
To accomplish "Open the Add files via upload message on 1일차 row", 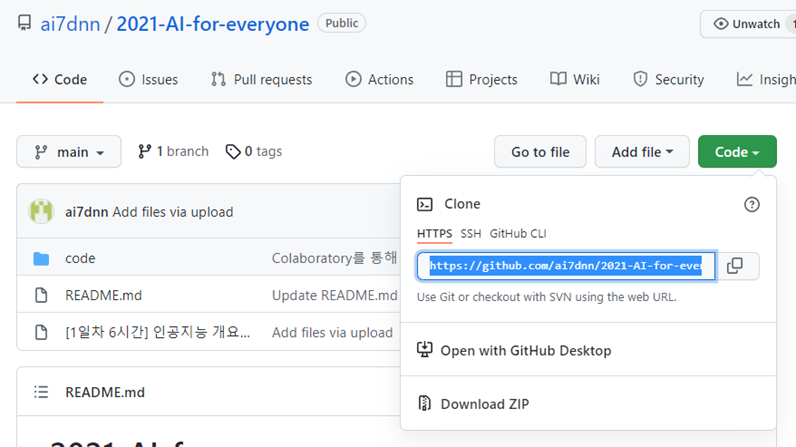I will [x=332, y=332].
